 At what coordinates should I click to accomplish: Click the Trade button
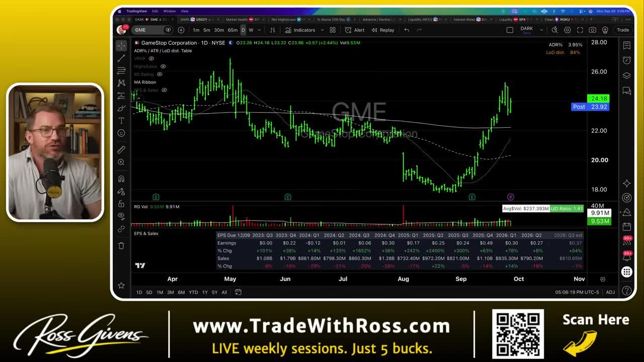pos(623,30)
